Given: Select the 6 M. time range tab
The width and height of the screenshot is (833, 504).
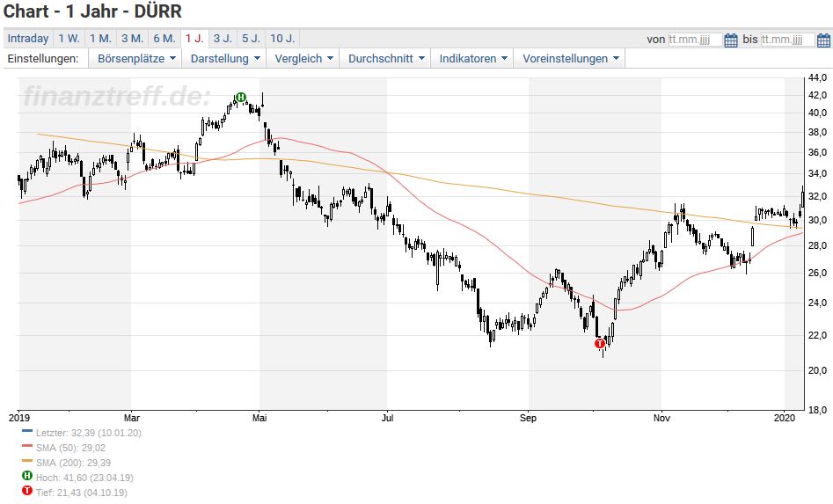Looking at the screenshot, I should 164,38.
